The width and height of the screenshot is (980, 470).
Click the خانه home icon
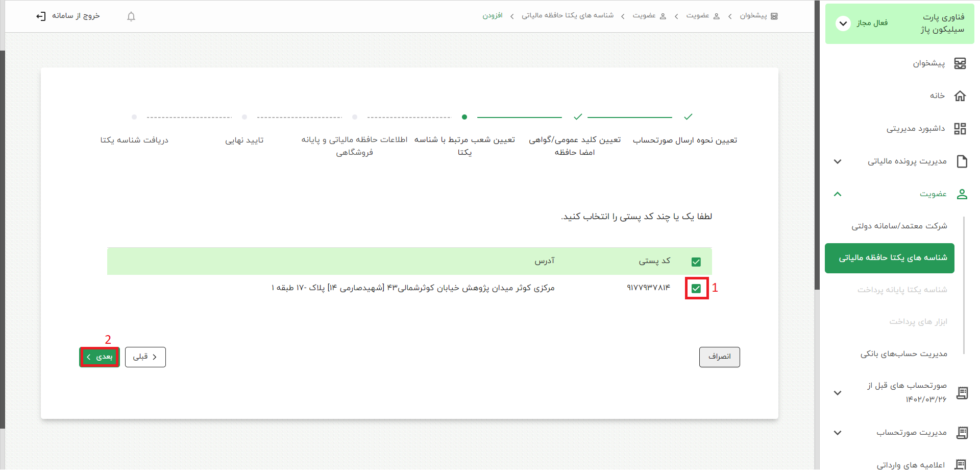click(x=960, y=96)
